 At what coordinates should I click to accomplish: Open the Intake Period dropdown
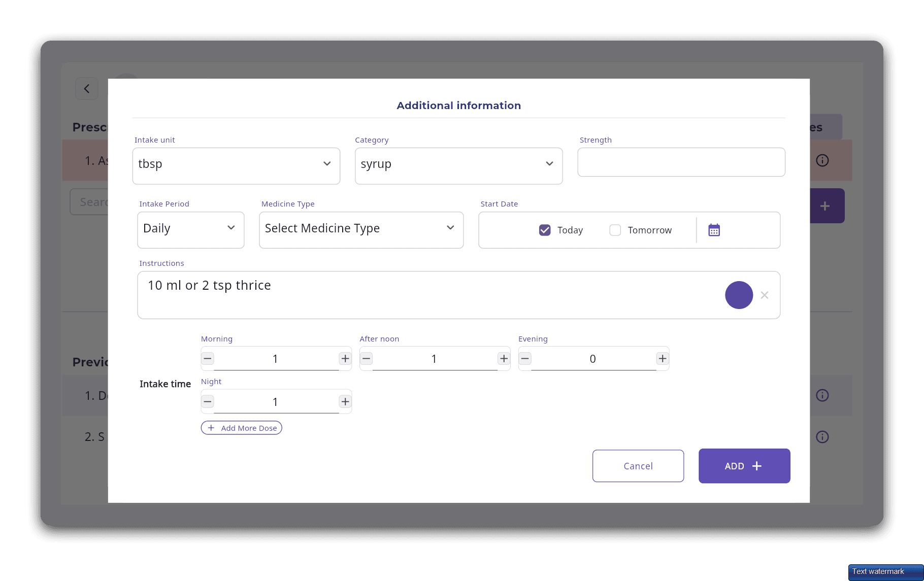(x=191, y=230)
